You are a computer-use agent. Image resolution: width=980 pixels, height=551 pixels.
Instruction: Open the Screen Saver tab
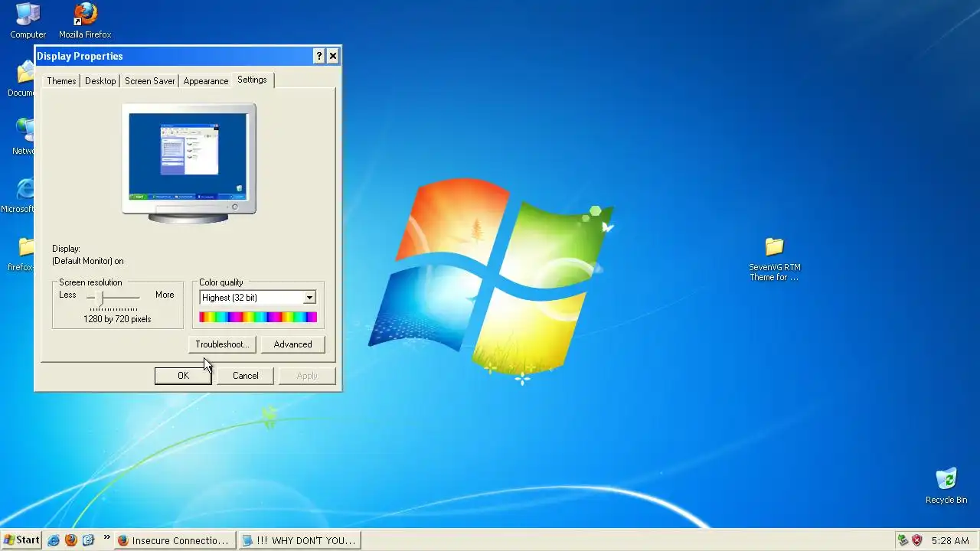pyautogui.click(x=150, y=81)
